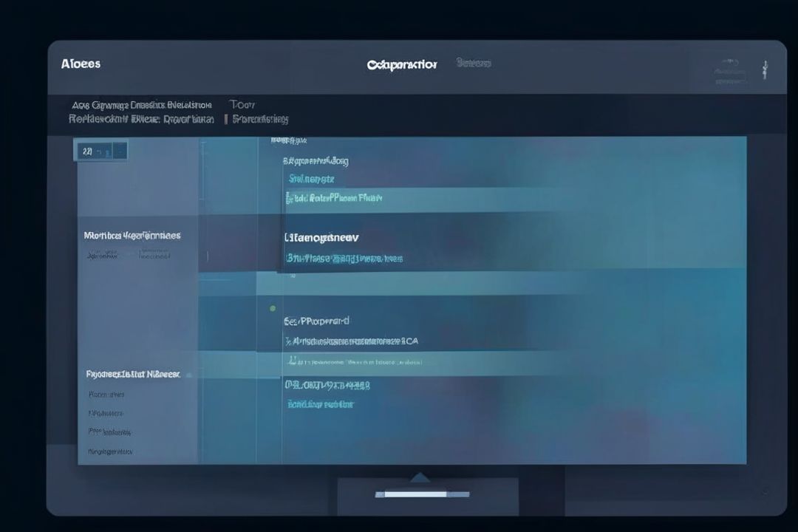This screenshot has height=532, width=798.
Task: Switch to the dimmed tab beside the center tab
Action: [x=474, y=64]
